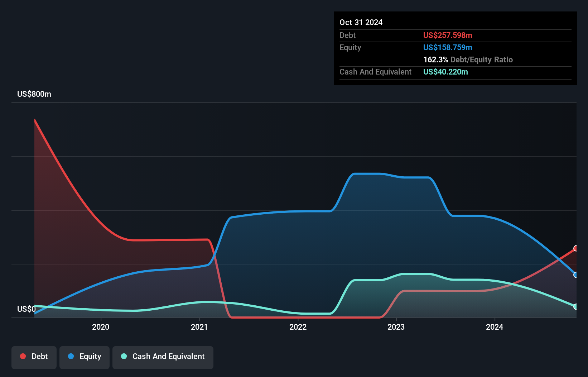
Task: Click the US$800m y-axis label
Action: (x=34, y=94)
